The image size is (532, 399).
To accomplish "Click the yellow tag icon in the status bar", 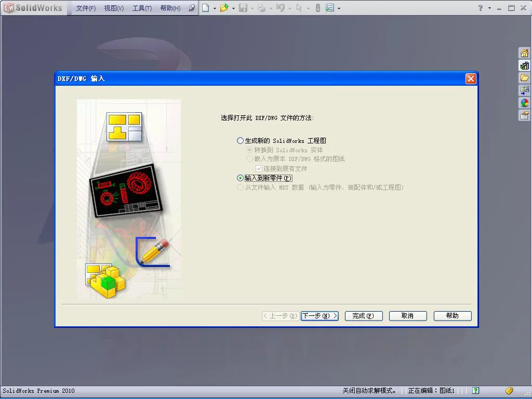I will click(x=509, y=391).
